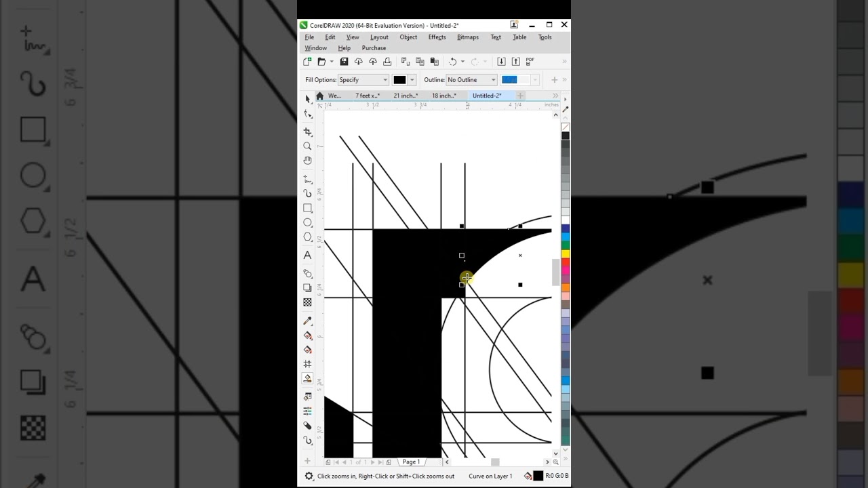The height and width of the screenshot is (488, 868).
Task: Select the Rectangle tool
Action: tap(307, 208)
